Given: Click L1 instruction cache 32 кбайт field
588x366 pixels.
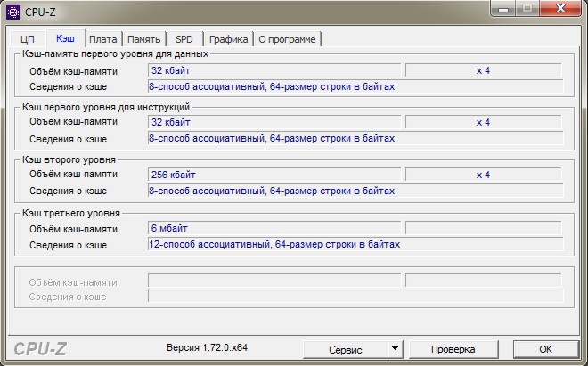Looking at the screenshot, I should [x=274, y=122].
